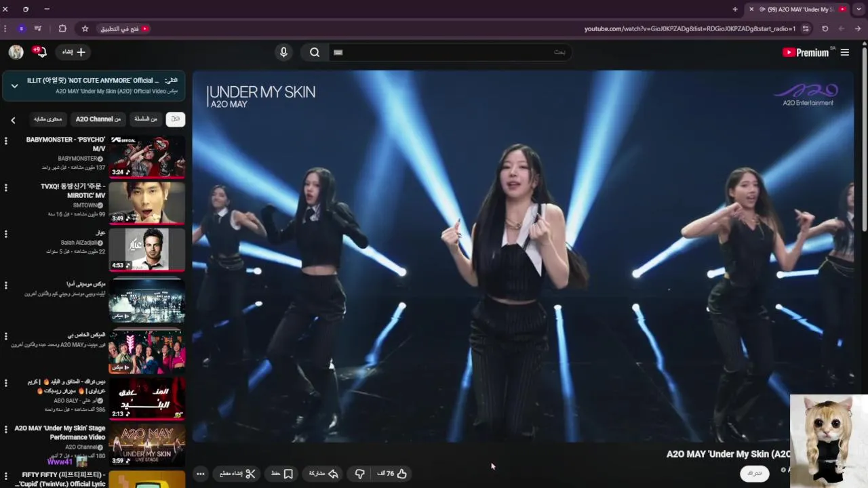Reload the page with the refresh icon

pyautogui.click(x=825, y=28)
